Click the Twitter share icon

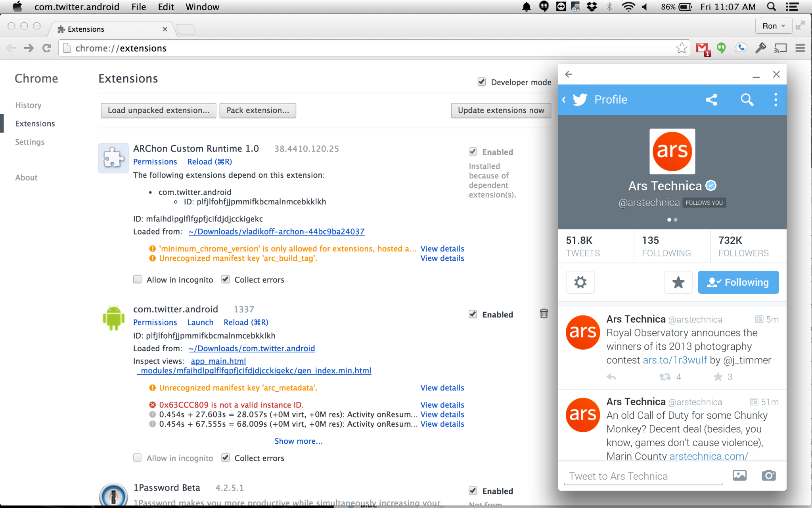pyautogui.click(x=711, y=99)
